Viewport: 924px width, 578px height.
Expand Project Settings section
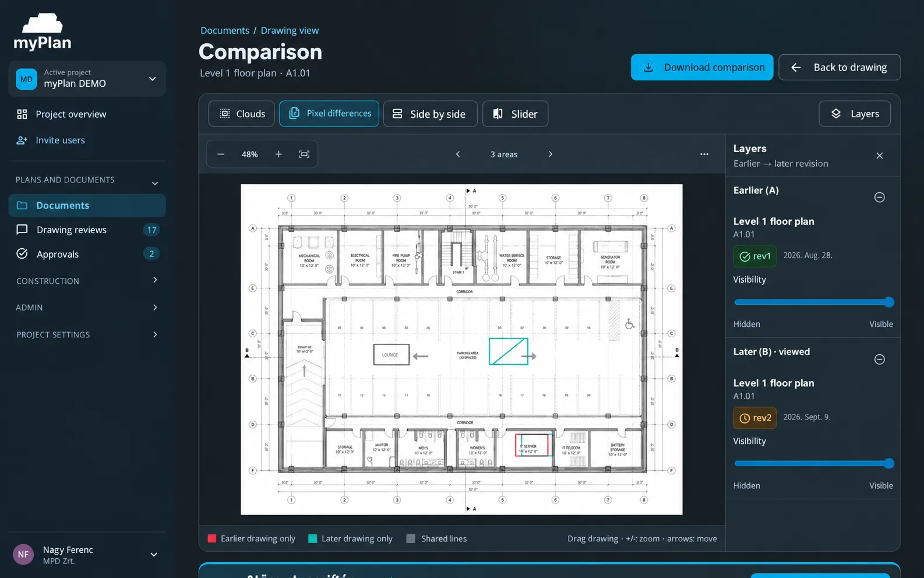(x=87, y=334)
